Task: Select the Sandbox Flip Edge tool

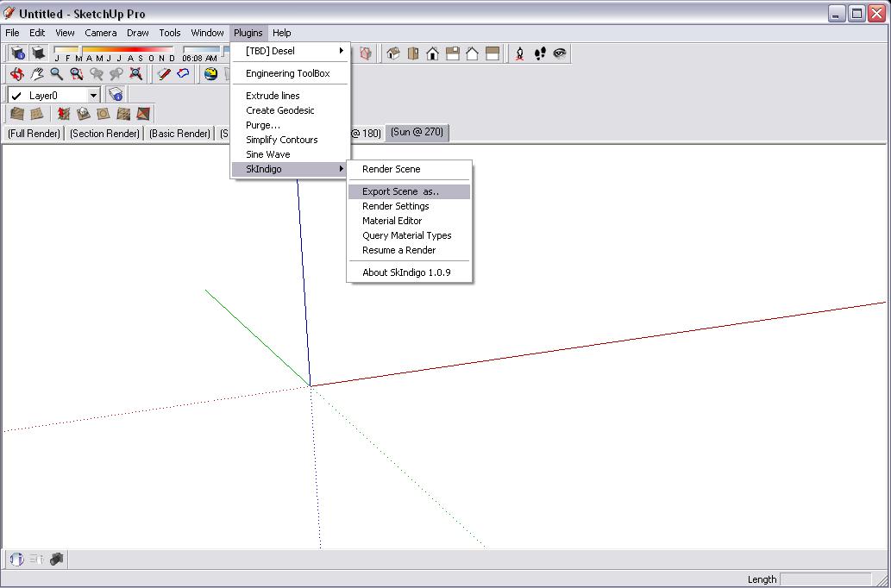Action: point(143,114)
